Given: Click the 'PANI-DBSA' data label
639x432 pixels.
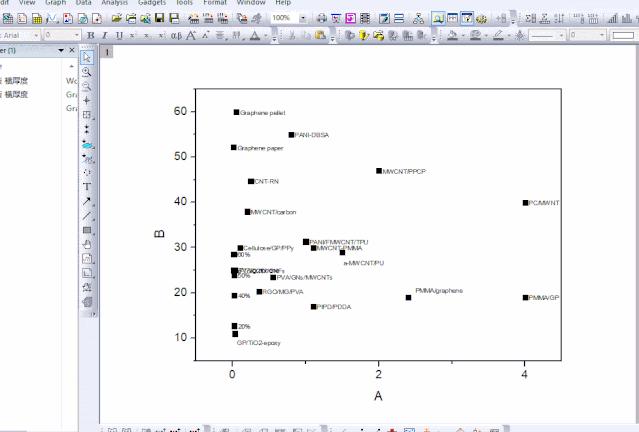Looking at the screenshot, I should (x=312, y=135).
